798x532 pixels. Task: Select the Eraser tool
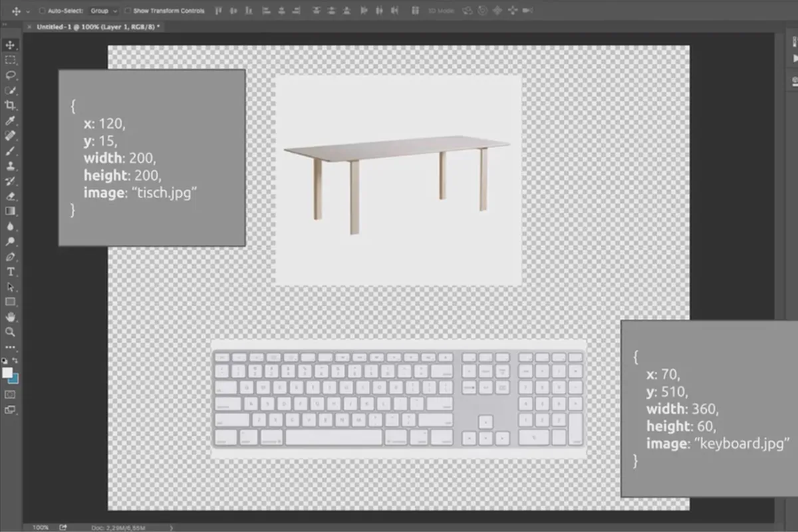(11, 196)
